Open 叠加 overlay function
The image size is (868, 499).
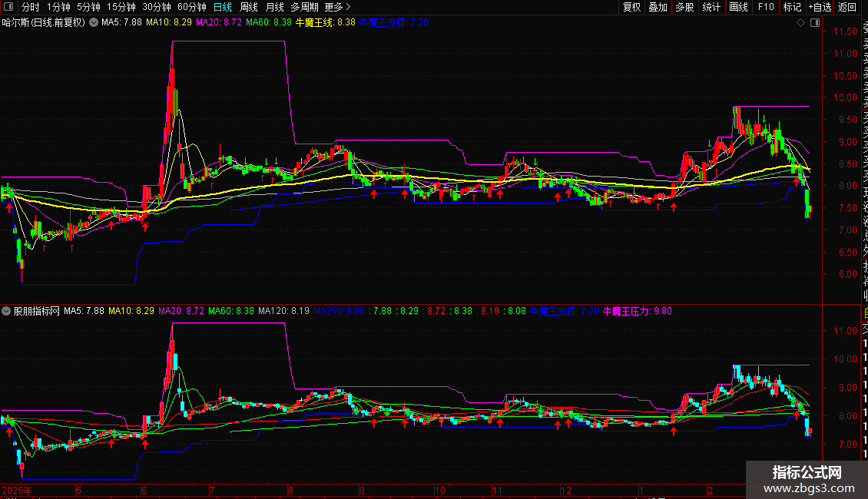[x=658, y=7]
